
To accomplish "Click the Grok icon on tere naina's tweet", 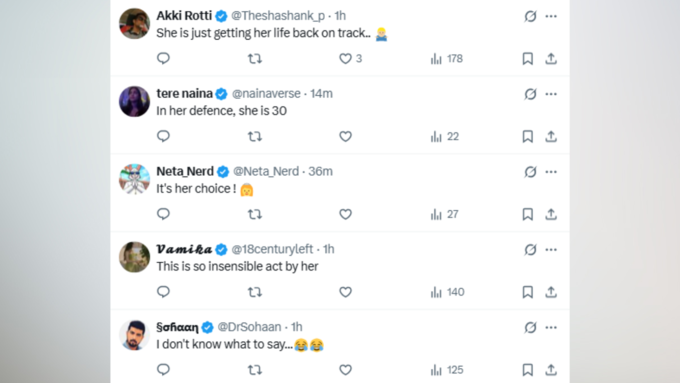I will (530, 94).
